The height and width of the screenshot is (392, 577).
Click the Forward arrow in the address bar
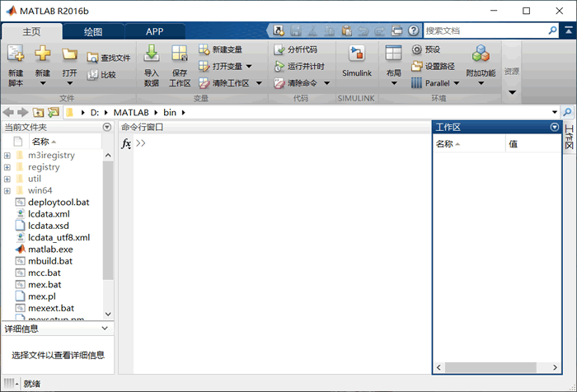pos(23,112)
